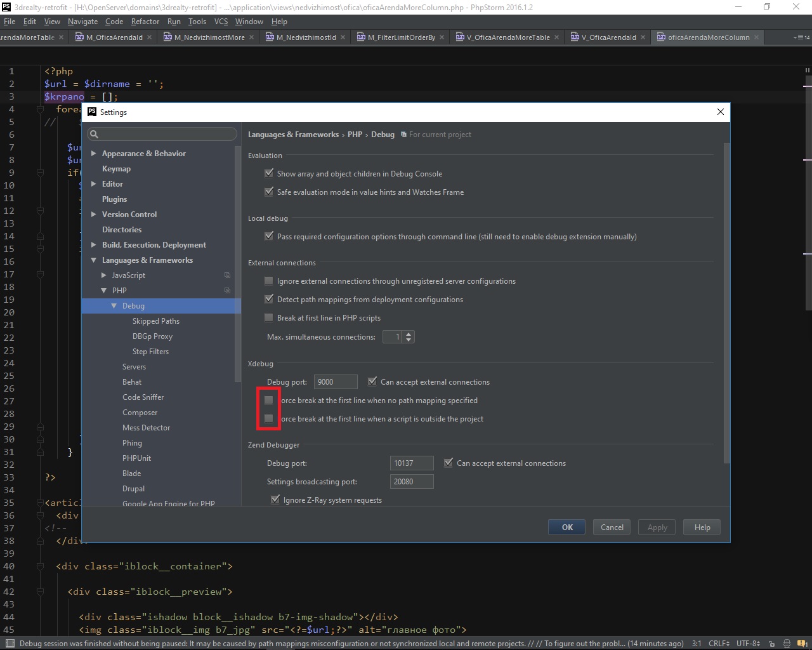Toggle the file read-only lock icon
This screenshot has height=650, width=812.
(771, 643)
